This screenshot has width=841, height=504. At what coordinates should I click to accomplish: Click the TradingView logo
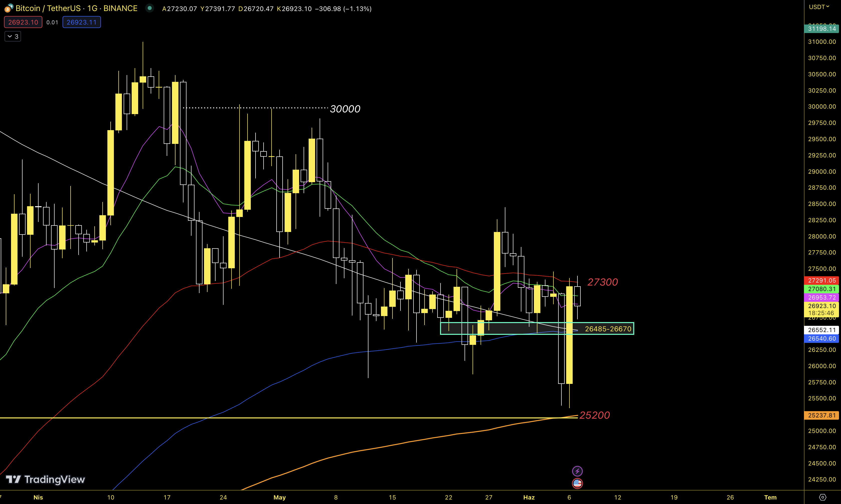pyautogui.click(x=46, y=479)
